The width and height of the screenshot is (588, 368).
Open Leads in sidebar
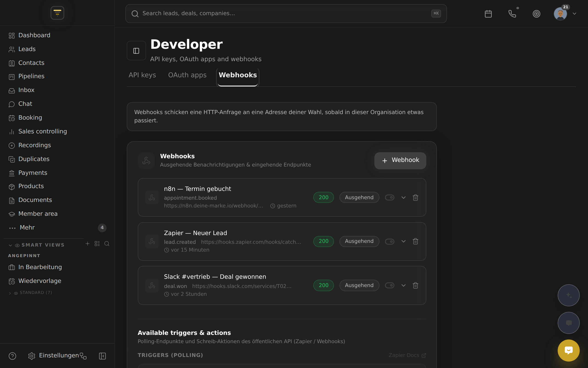tap(57, 49)
